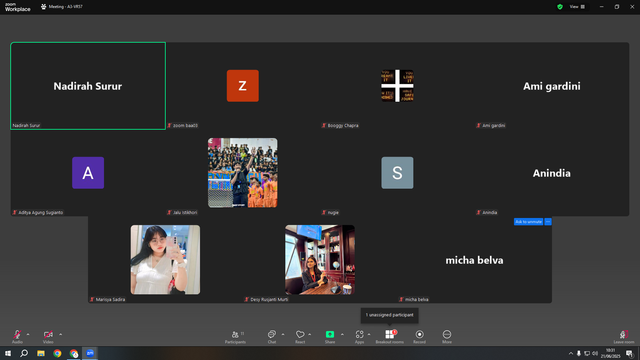The height and width of the screenshot is (360, 640).
Task: Open the Participants panel
Action: 236,336
